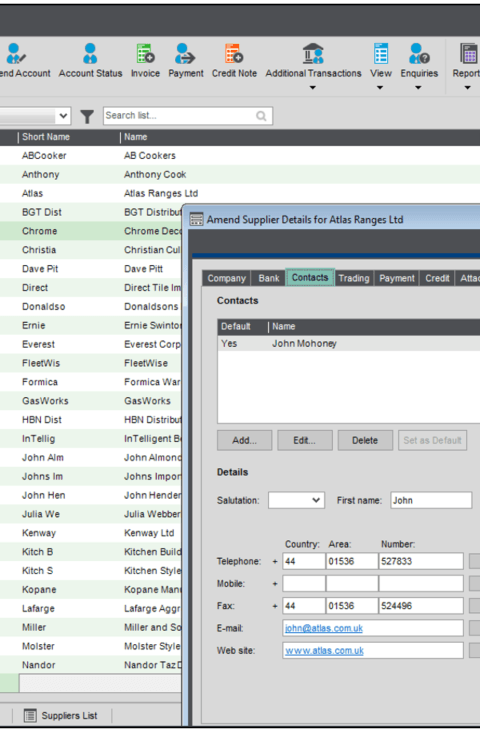Open the Credit tab

[437, 278]
